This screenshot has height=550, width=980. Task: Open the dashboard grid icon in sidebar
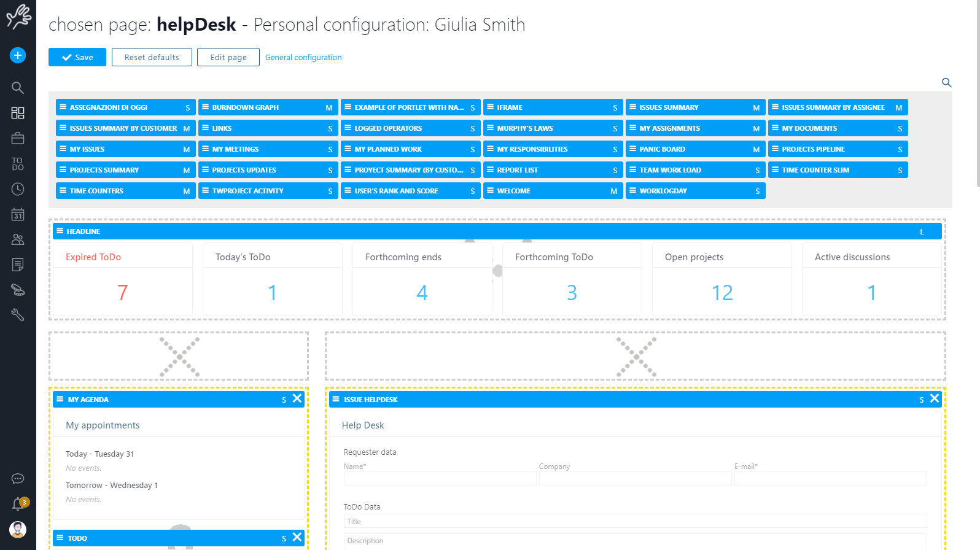coord(18,113)
